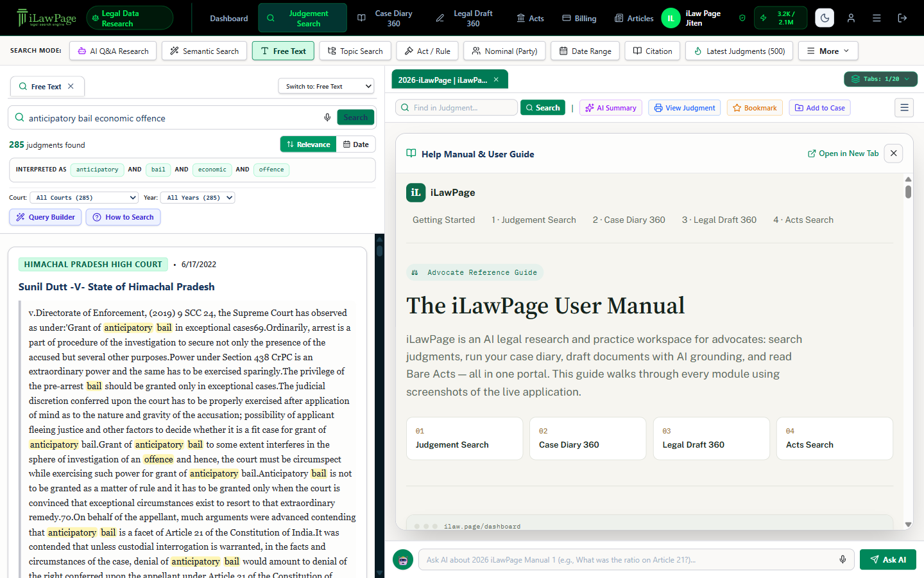Click the Find in Judgment input field
Viewport: 924px width, 578px height.
tap(456, 107)
